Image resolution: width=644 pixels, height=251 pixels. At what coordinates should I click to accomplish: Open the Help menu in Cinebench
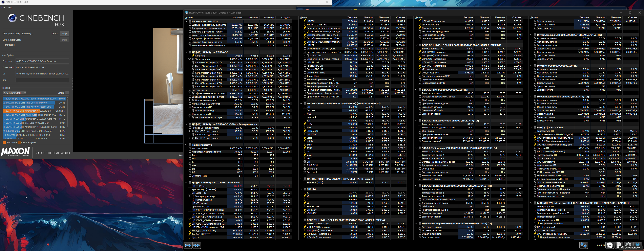(x=10, y=7)
